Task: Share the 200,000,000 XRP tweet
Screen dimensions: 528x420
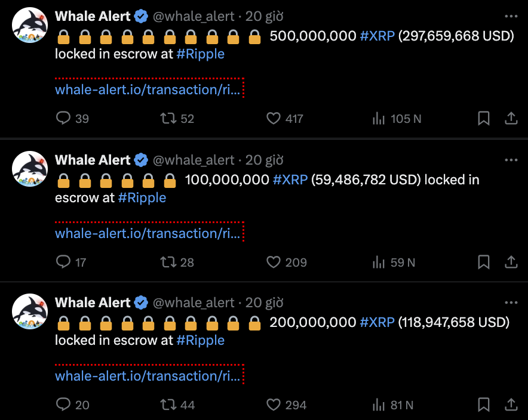Action: pos(511,404)
